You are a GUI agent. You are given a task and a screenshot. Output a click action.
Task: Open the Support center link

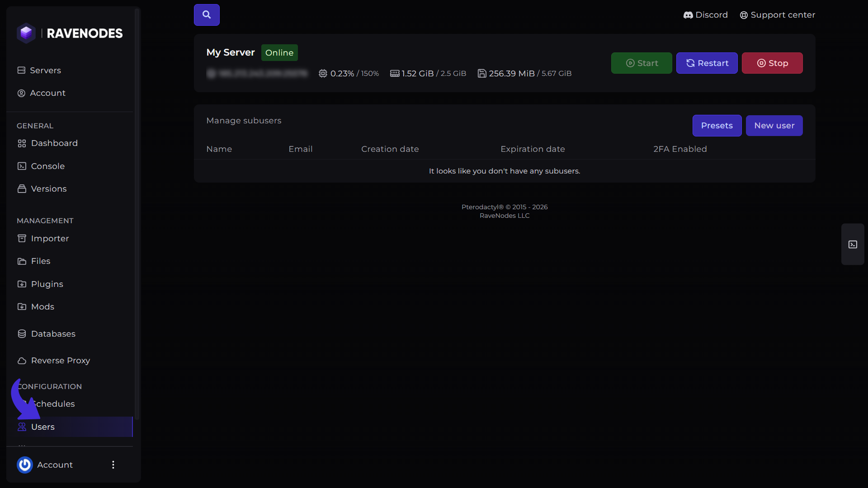777,15
